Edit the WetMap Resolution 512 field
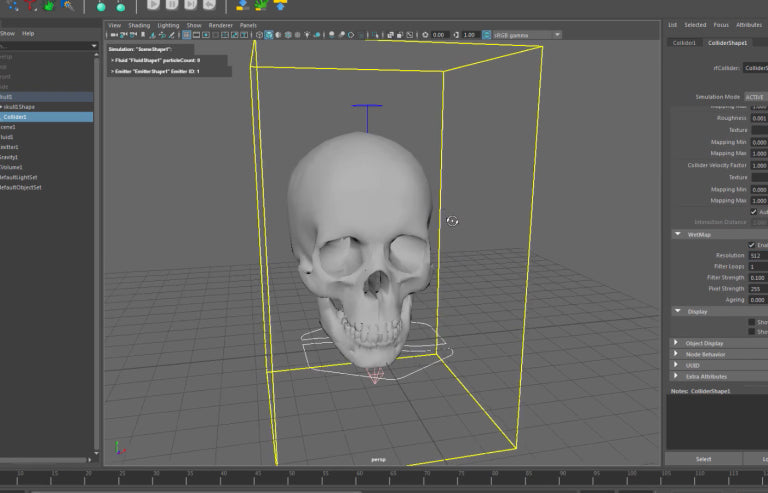This screenshot has height=493, width=768. point(758,256)
